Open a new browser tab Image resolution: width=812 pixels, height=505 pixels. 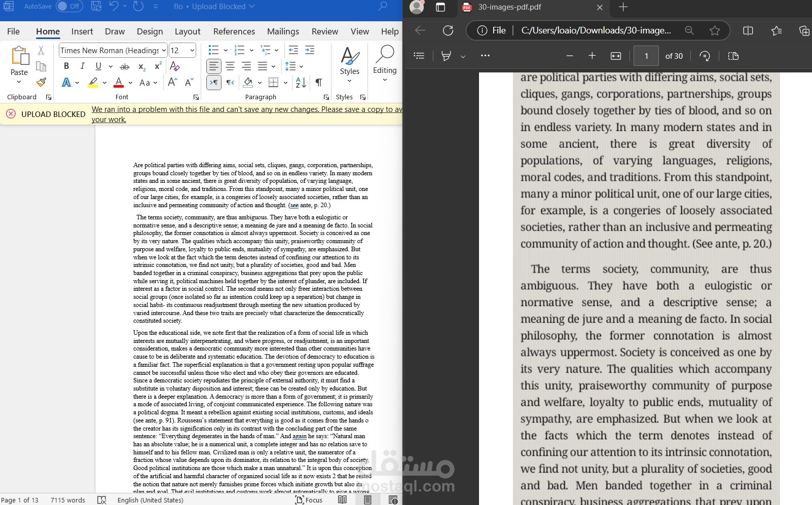[x=623, y=7]
